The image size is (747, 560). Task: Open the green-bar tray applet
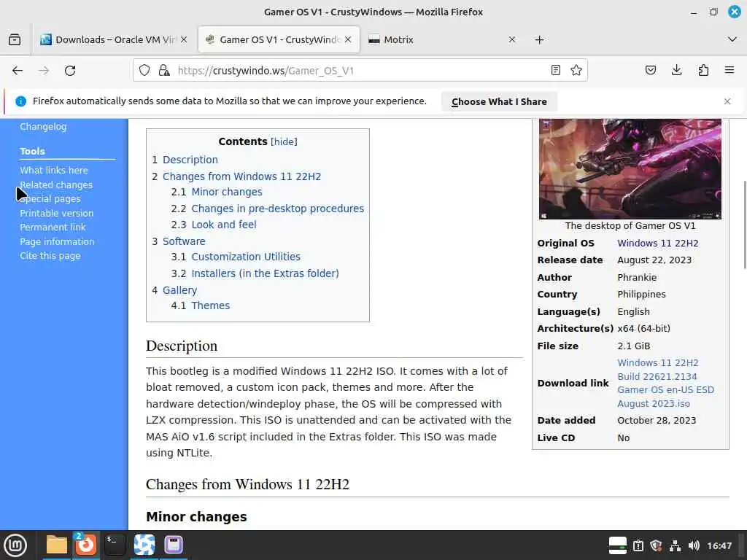[617, 545]
